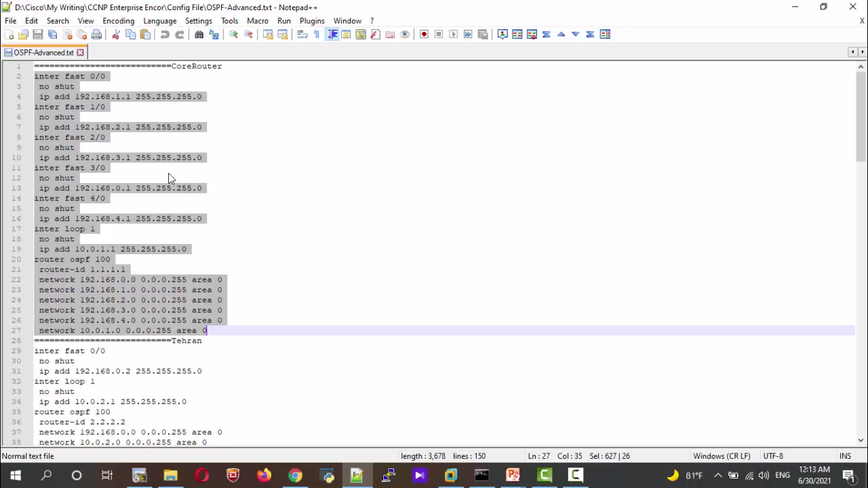
Task: Run macro multiple times icon
Action: (468, 35)
